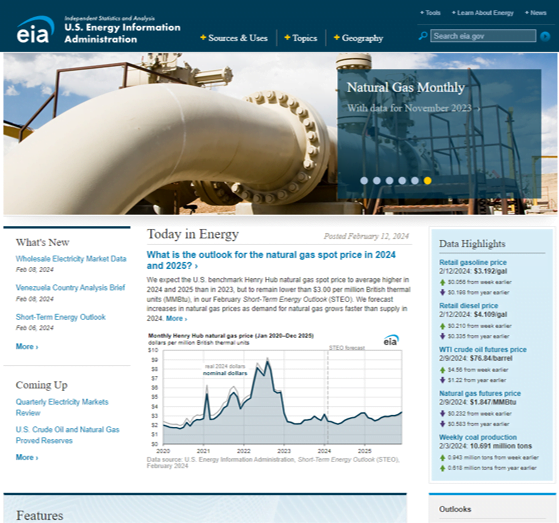Open Weekly coal production link

click(x=478, y=437)
